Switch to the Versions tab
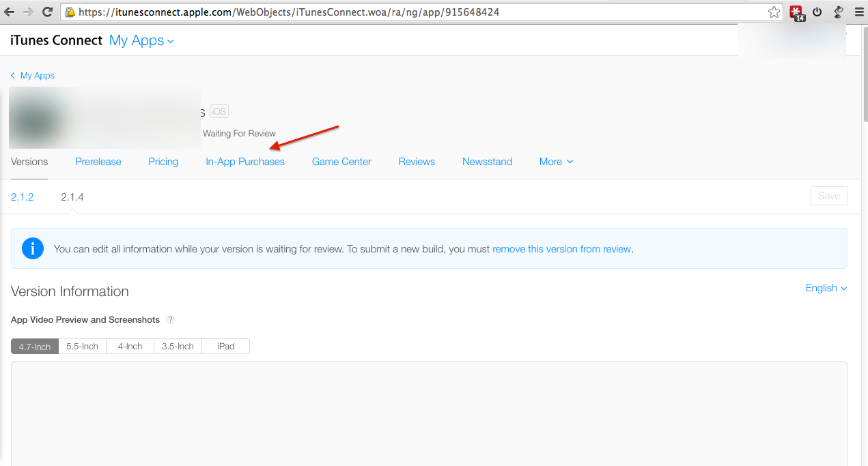Viewport: 868px width, 466px height. [29, 162]
